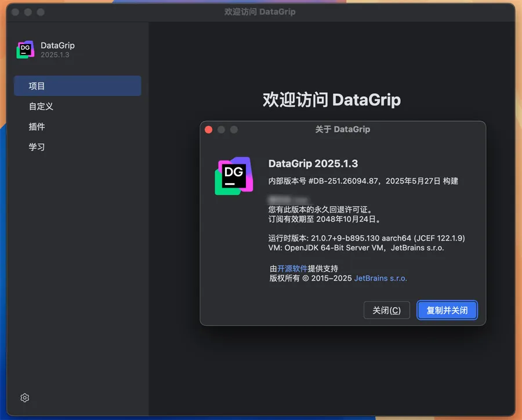
Task: Click the About dialog's gray zoom button
Action: tap(234, 130)
